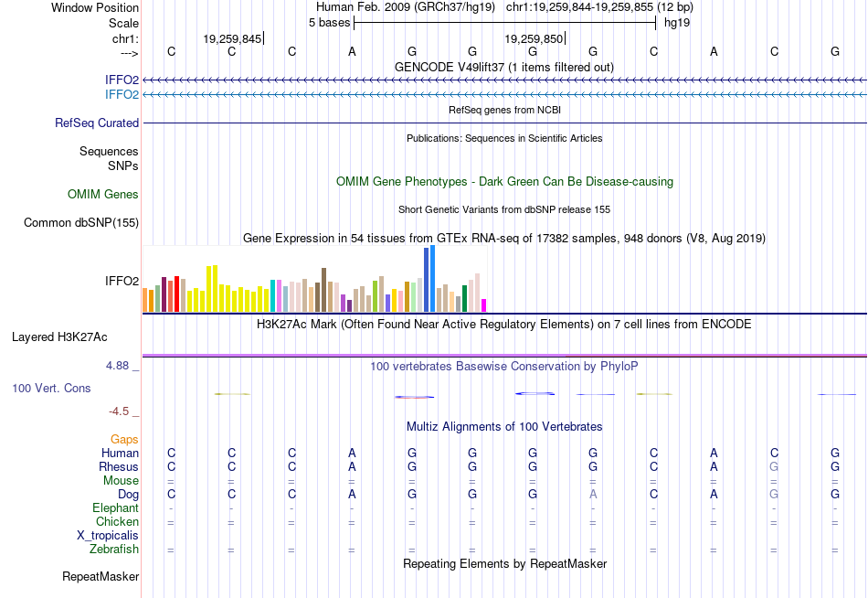Screen dimensions: 868x598
Task: Click the Dog species row label
Action: pos(128,495)
